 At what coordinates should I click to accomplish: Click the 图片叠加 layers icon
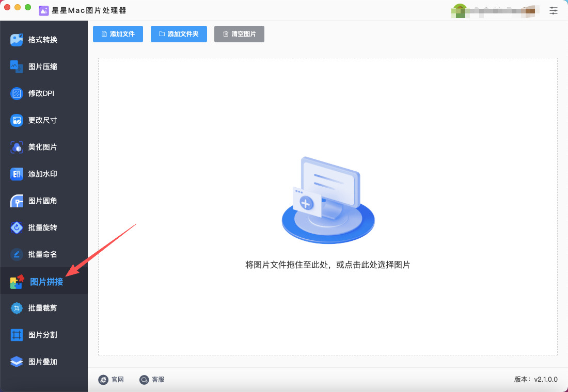click(17, 362)
